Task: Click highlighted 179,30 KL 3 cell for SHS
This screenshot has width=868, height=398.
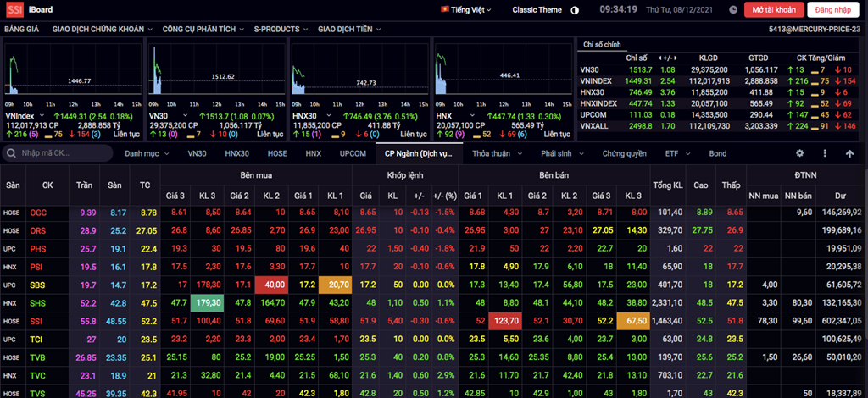Action: pyautogui.click(x=207, y=303)
